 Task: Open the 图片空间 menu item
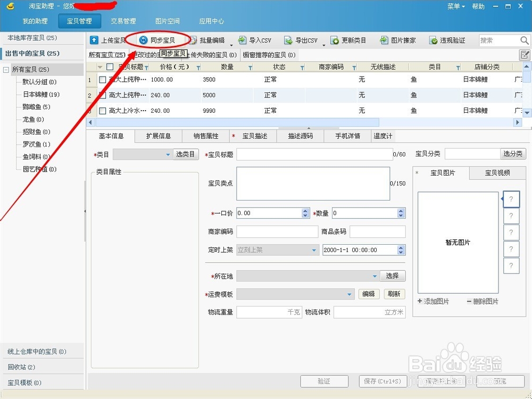coord(168,21)
